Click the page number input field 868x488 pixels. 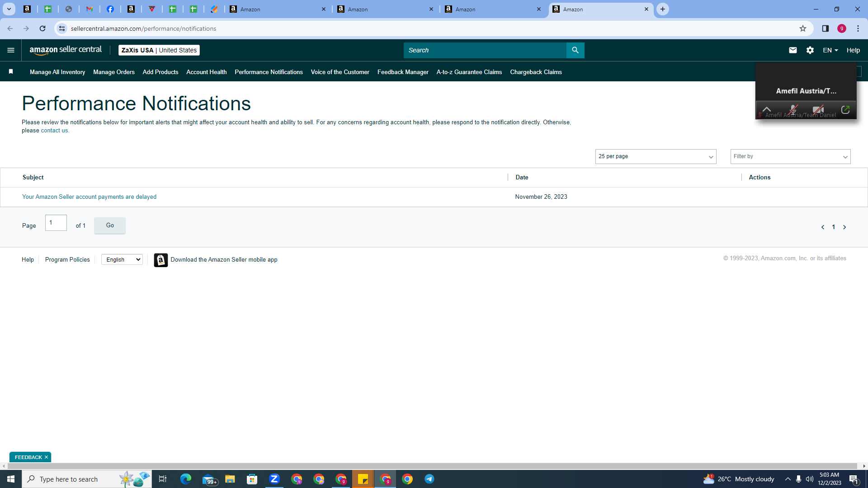click(x=56, y=223)
